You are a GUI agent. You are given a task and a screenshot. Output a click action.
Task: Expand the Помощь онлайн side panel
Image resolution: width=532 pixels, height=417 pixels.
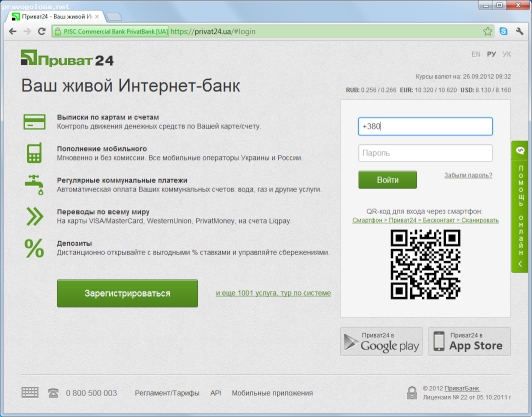tap(520, 206)
